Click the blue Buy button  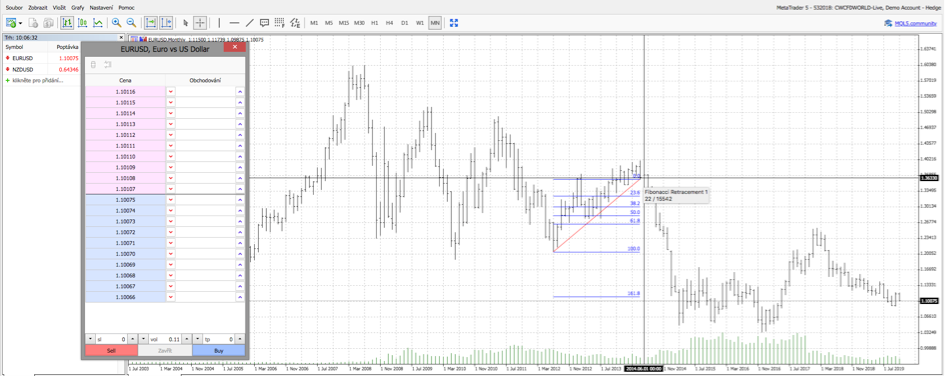click(219, 351)
